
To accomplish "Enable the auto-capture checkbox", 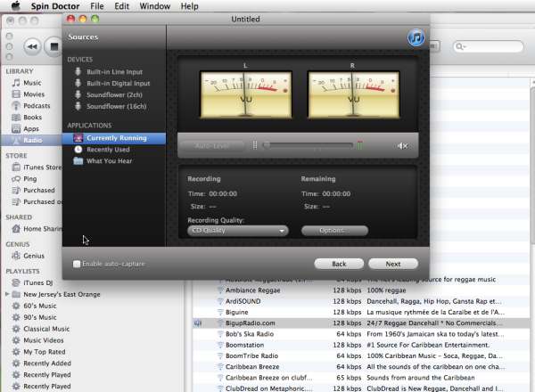I will coord(77,264).
